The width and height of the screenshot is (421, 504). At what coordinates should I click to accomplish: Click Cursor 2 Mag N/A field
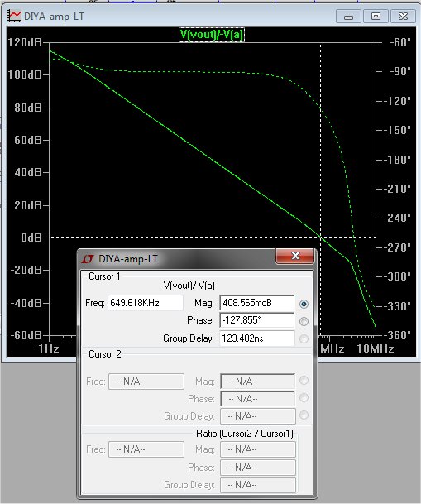tap(257, 382)
